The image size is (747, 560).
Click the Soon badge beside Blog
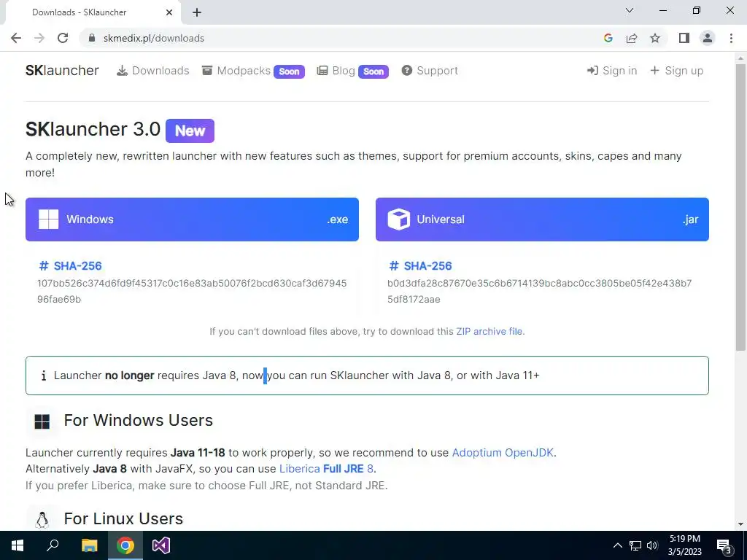tap(373, 72)
